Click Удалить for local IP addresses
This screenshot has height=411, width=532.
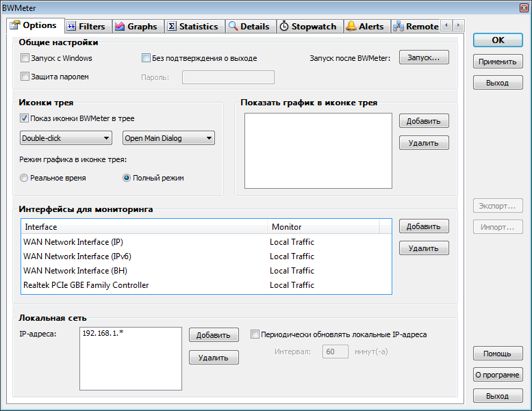point(214,358)
